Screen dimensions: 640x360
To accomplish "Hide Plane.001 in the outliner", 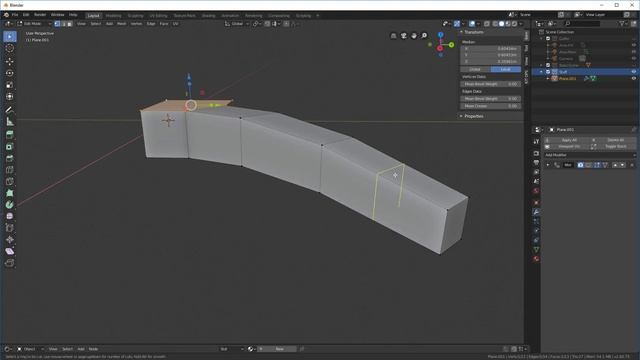I will coord(633,78).
